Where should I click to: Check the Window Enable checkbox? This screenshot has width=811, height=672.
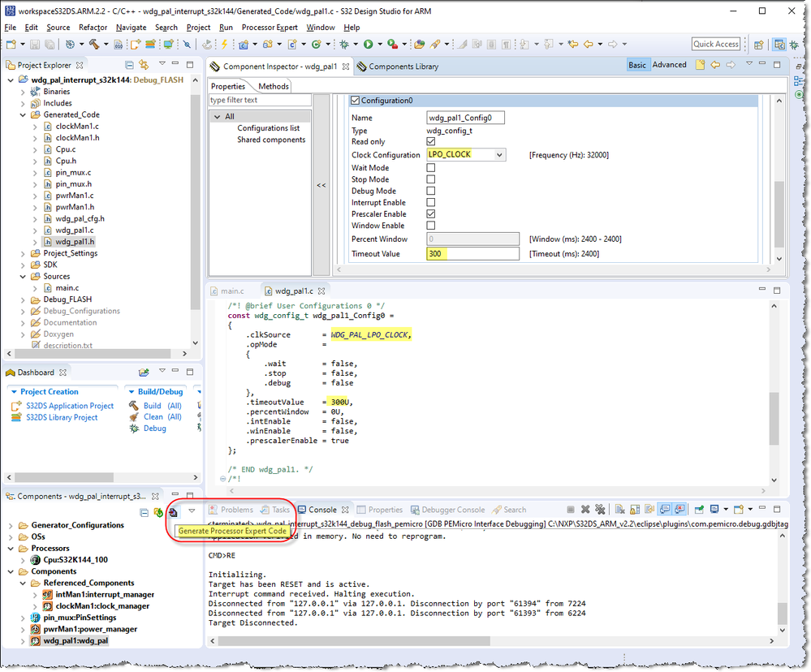[x=431, y=226]
